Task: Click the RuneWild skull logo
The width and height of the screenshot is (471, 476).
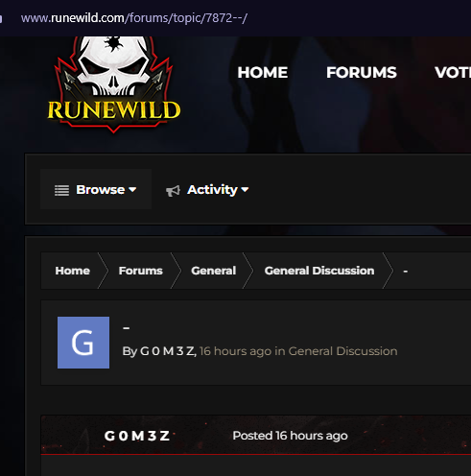Action: click(x=114, y=84)
